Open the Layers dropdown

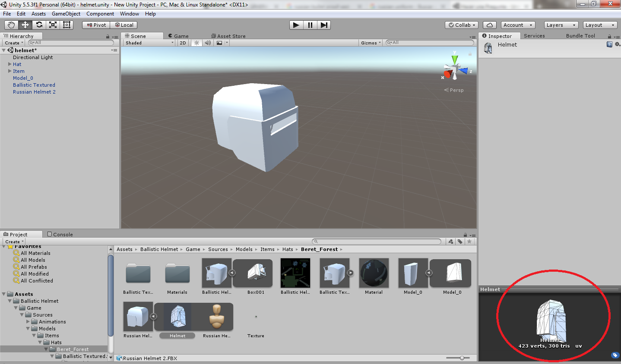coord(561,25)
